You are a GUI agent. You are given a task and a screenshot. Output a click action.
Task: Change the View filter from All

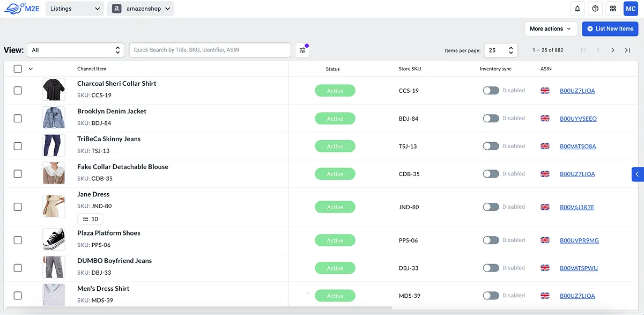click(75, 49)
